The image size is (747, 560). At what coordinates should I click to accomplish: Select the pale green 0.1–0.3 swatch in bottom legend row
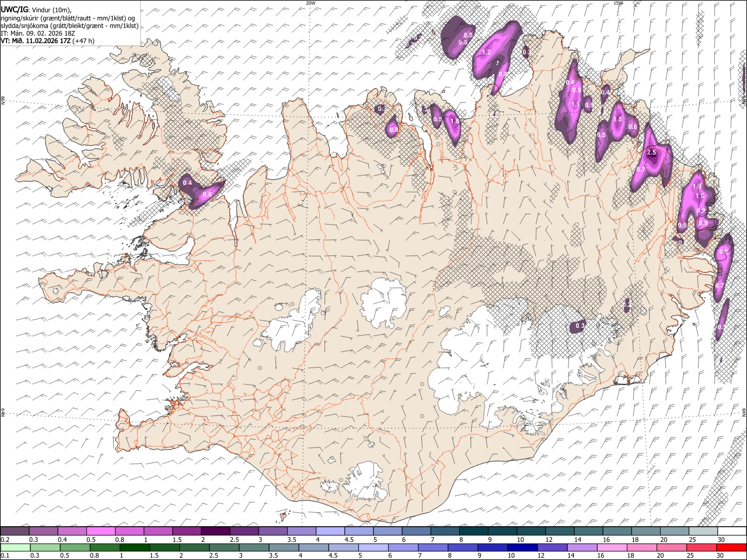pos(15,547)
